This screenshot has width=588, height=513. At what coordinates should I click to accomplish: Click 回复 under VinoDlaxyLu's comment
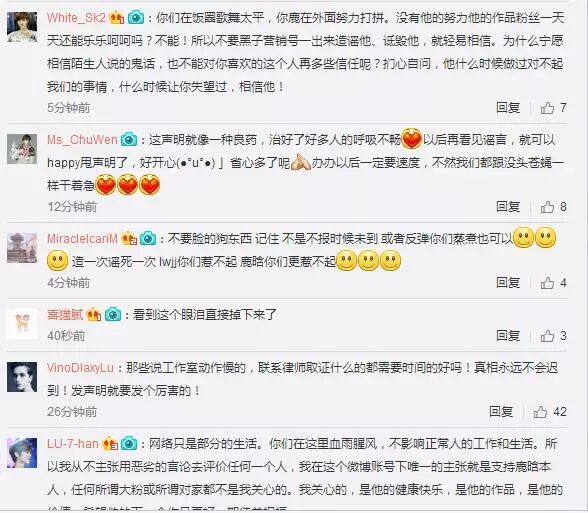501,412
